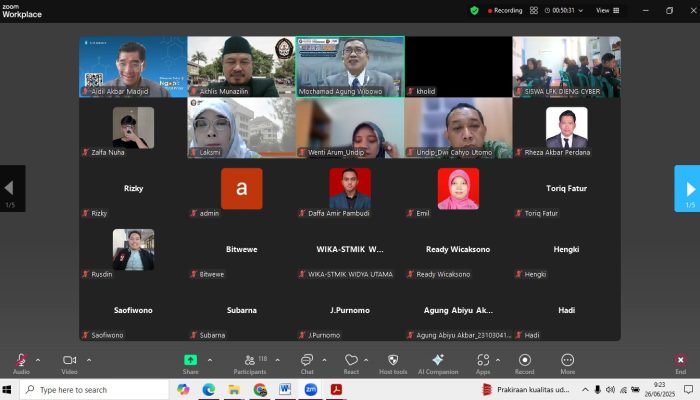Click the taskbar search box
The height and width of the screenshot is (400, 700).
[95, 390]
